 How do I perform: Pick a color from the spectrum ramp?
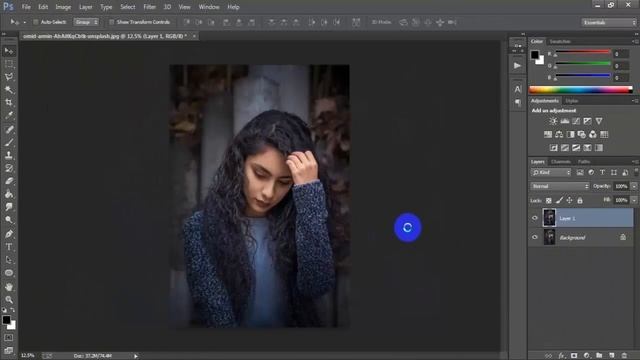581,90
